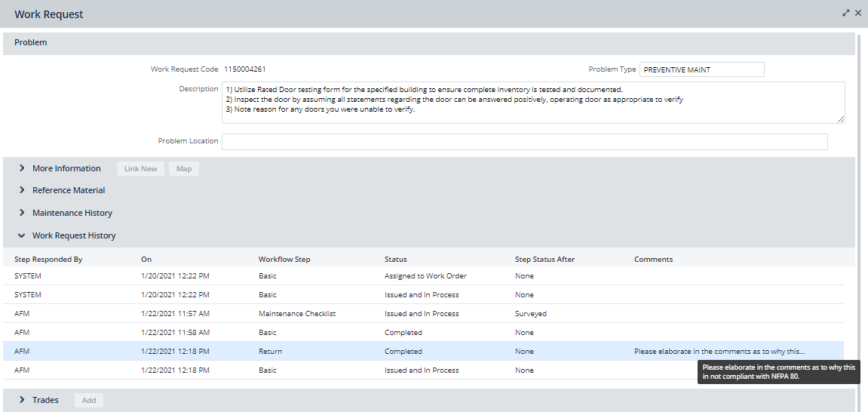The height and width of the screenshot is (412, 868).
Task: Maximize the Work Request dialog
Action: coord(846,13)
